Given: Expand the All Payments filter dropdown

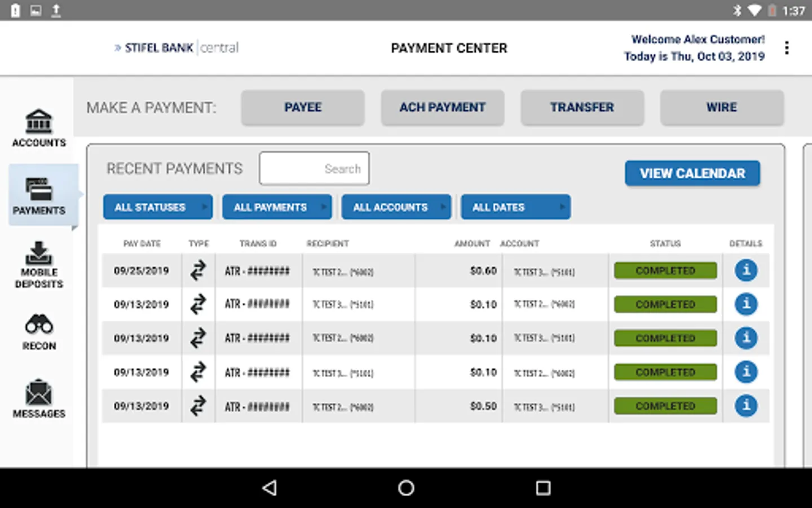Looking at the screenshot, I should pos(277,207).
